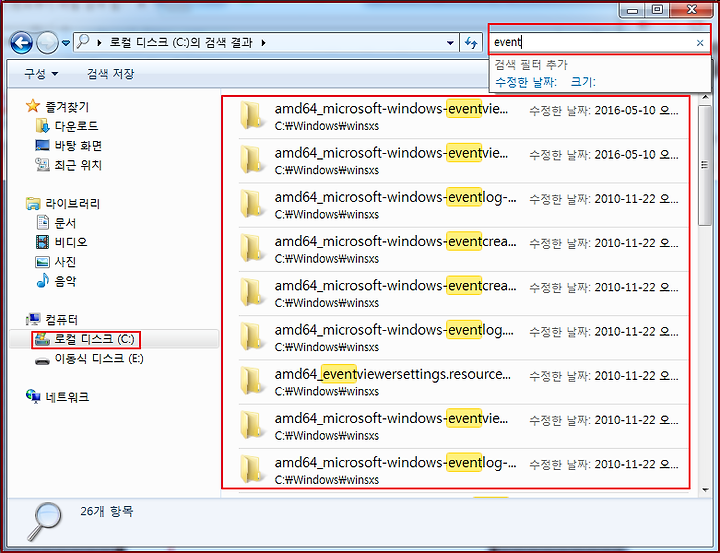Select 로컬 디스크 (C:) in navigation pane

coord(94,339)
